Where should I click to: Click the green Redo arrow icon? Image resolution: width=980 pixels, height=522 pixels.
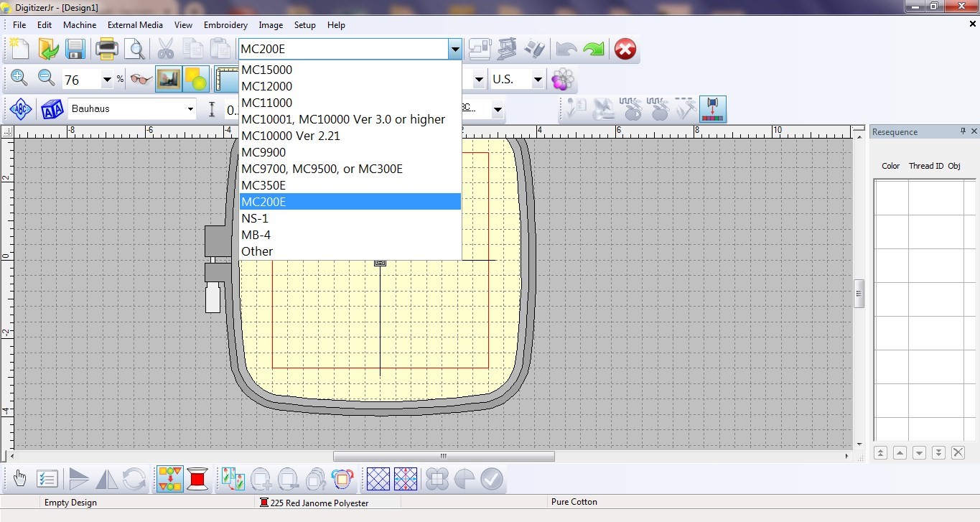click(594, 49)
